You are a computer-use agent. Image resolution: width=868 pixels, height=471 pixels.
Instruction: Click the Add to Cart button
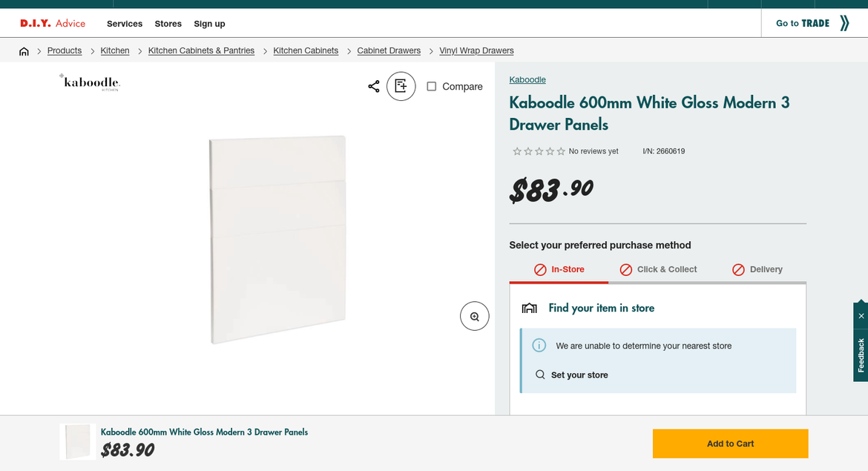[730, 444]
